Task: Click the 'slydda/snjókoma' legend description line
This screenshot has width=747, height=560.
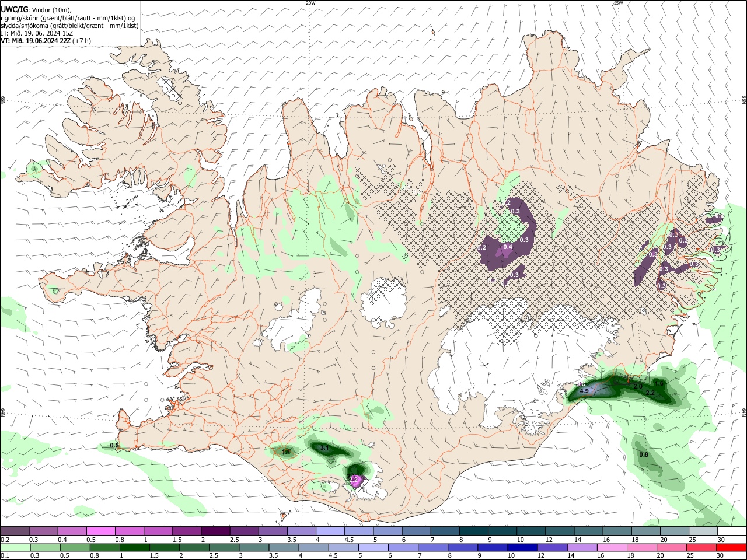Action: [x=69, y=25]
